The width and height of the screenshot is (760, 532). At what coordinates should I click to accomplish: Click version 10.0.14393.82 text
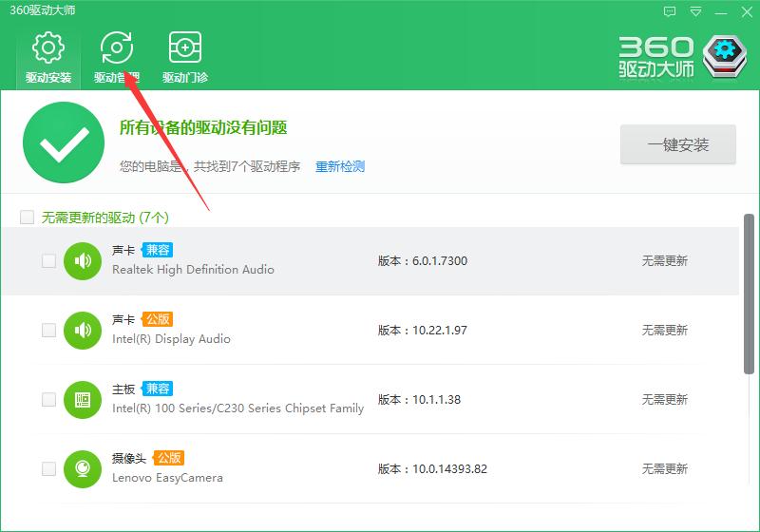(432, 468)
